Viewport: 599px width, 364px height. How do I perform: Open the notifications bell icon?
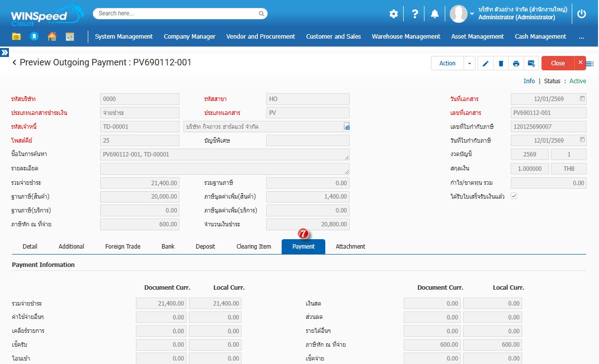[x=434, y=14]
